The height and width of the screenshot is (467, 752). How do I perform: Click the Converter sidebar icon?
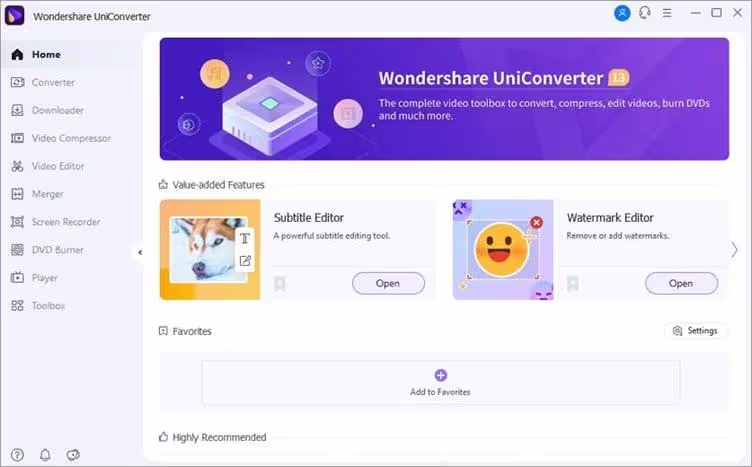17,82
